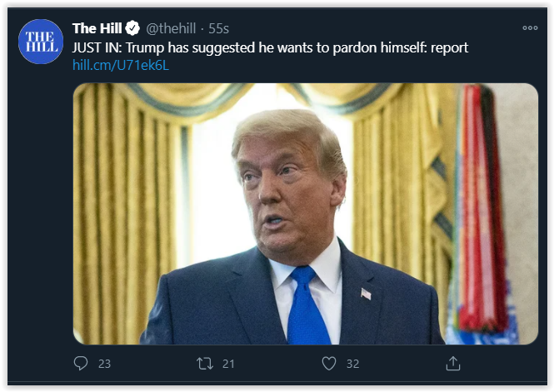Click the JUST IN tweet text
The width and height of the screenshot is (554, 392).
click(270, 47)
